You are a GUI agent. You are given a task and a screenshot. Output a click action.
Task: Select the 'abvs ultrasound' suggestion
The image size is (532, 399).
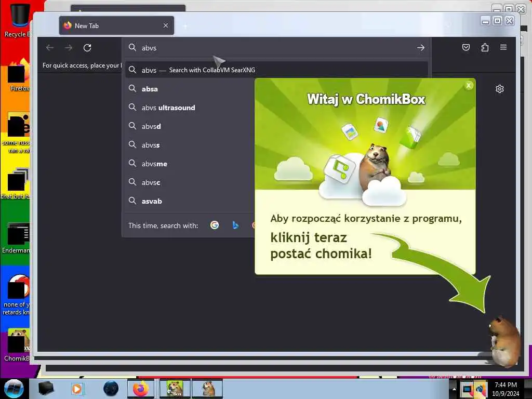click(190, 108)
